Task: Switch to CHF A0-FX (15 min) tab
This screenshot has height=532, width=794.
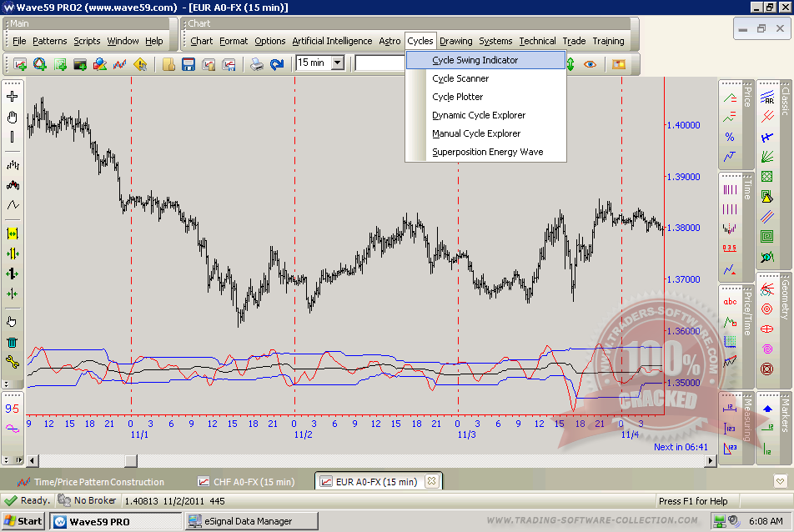Action: [246, 482]
